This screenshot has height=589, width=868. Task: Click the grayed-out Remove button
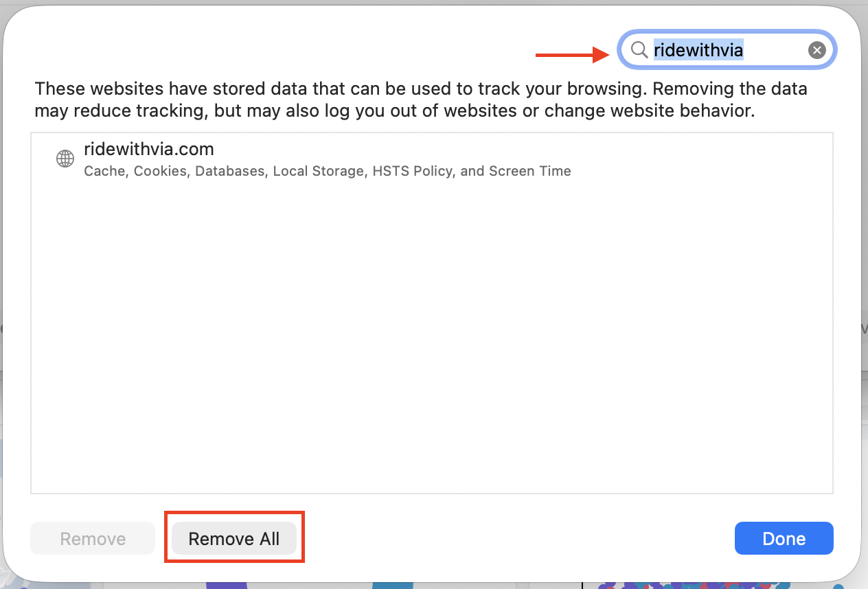[93, 539]
